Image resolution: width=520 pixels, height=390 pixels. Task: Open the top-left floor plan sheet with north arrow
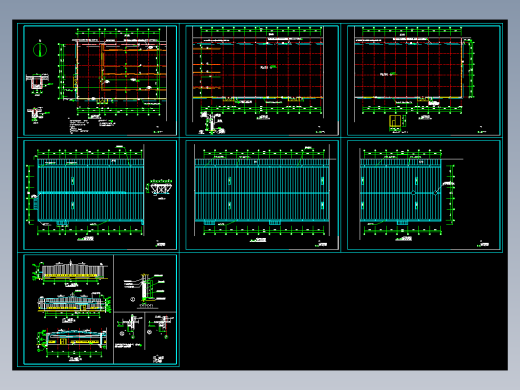coord(100,80)
